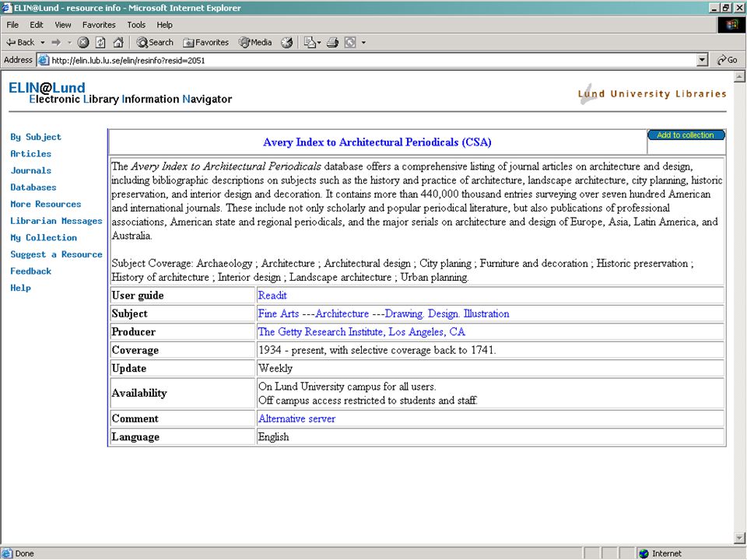Image resolution: width=747 pixels, height=560 pixels.
Task: Open the My Collection sidebar link
Action: point(44,237)
